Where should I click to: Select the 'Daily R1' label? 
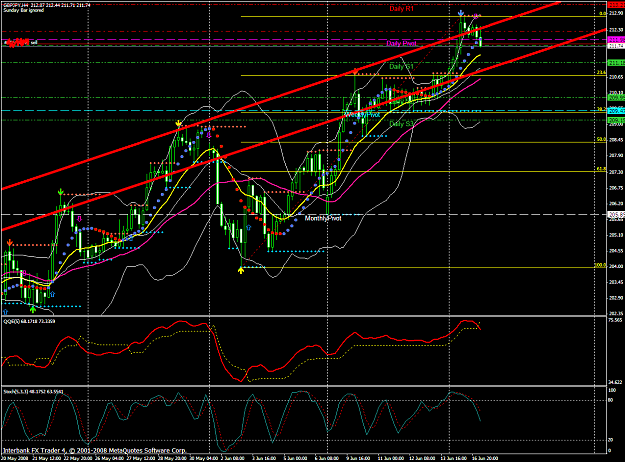(x=401, y=9)
